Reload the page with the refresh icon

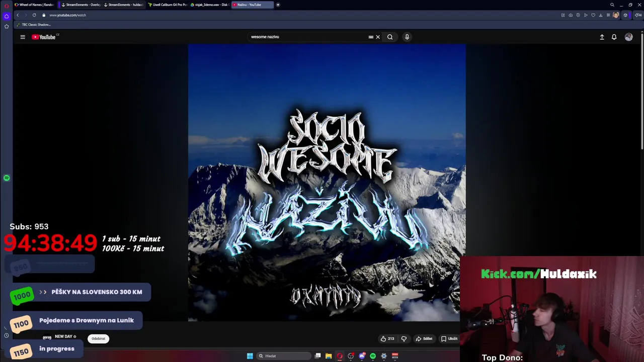click(34, 15)
